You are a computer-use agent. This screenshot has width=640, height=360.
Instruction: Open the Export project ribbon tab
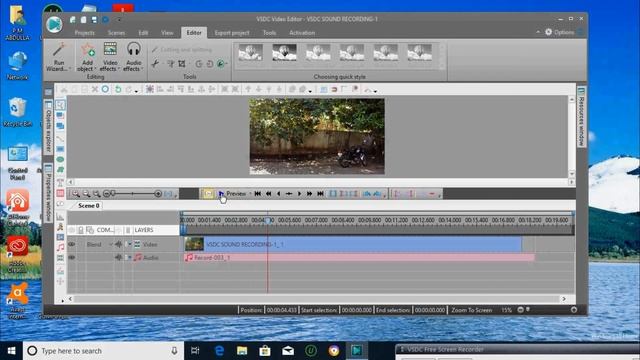232,33
